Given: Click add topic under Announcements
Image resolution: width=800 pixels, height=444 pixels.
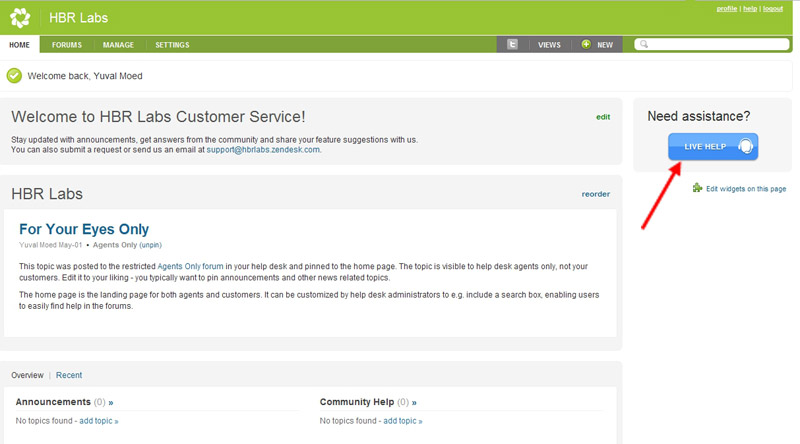Looking at the screenshot, I should tap(98, 421).
